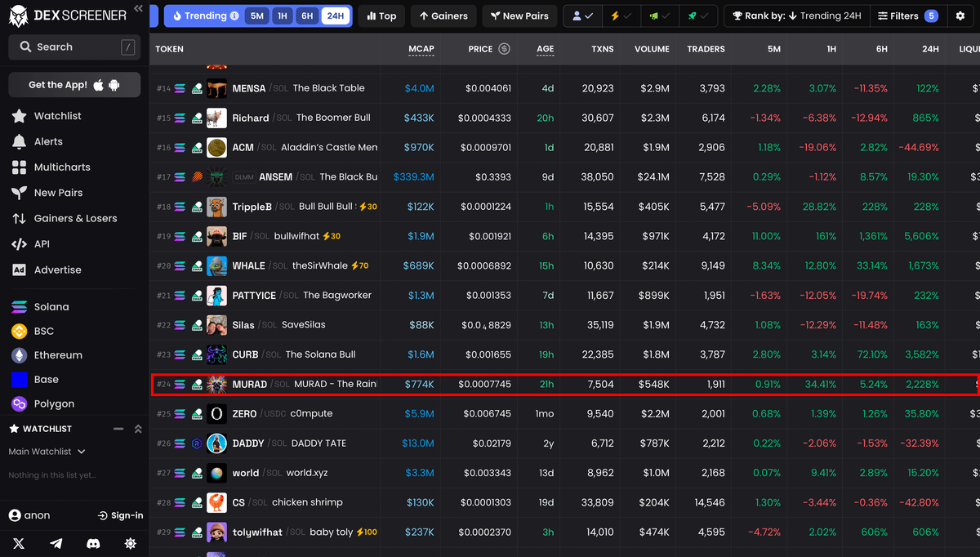Click the BIF 24H change 5,606%
The image size is (980, 557).
[920, 236]
